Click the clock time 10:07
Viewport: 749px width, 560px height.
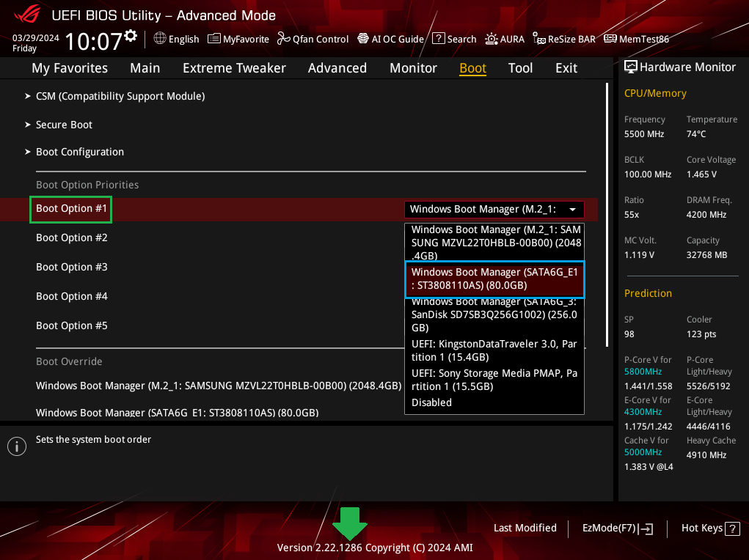click(94, 41)
